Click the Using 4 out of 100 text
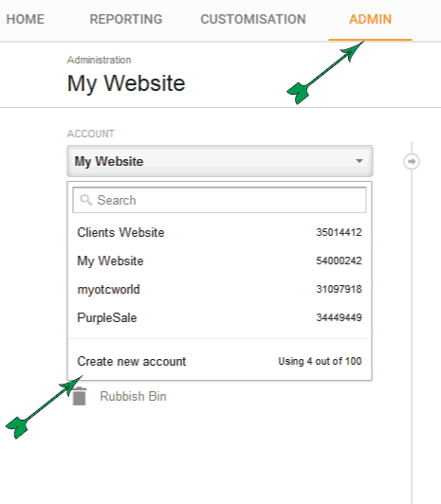 pos(320,361)
